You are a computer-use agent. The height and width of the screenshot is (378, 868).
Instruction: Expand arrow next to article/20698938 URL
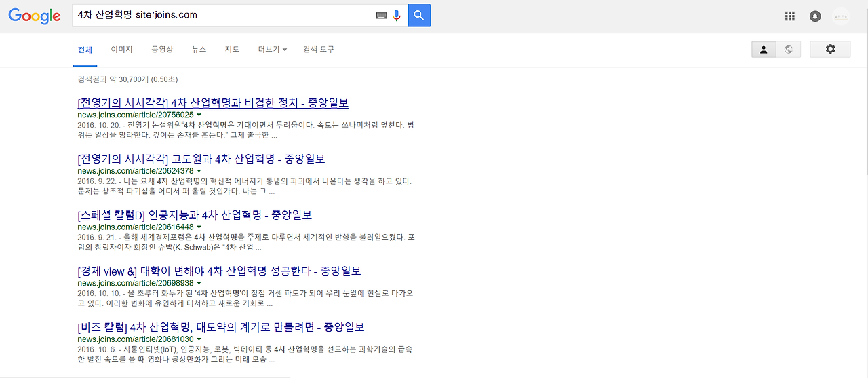pyautogui.click(x=199, y=283)
